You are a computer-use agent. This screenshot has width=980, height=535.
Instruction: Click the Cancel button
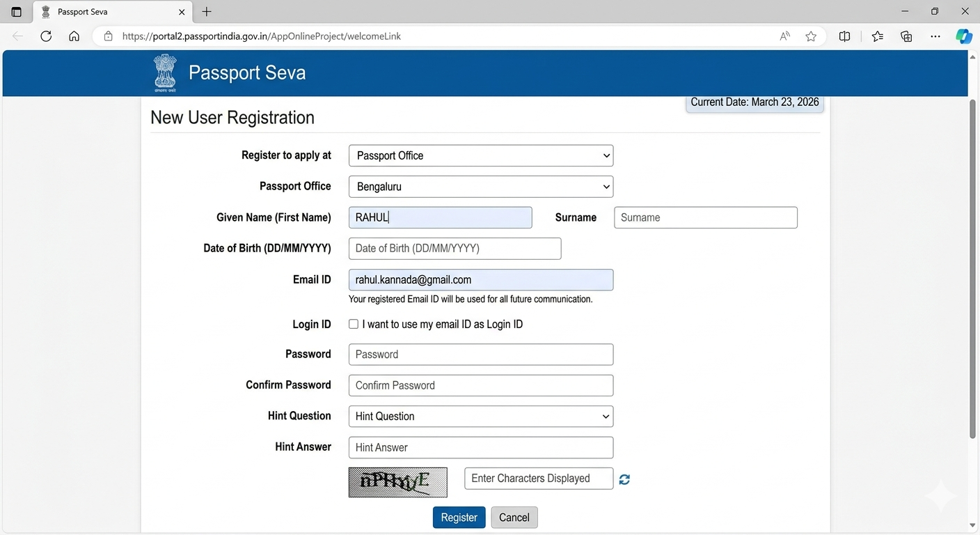514,517
